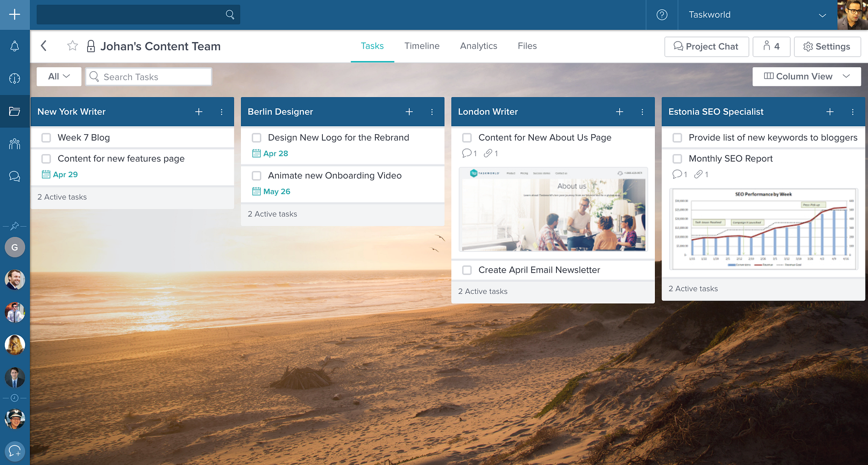Screen dimensions: 868x465
Task: Click the help question mark icon
Action: coord(662,15)
